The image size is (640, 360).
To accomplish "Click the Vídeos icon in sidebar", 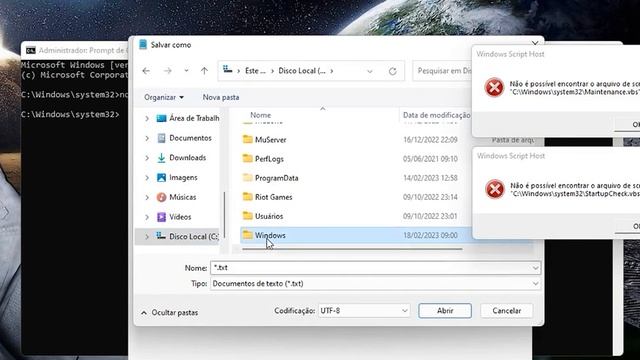I will pyautogui.click(x=161, y=217).
